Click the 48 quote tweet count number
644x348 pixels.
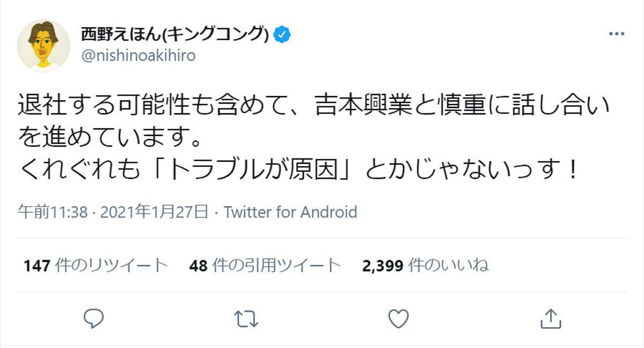pos(199,265)
